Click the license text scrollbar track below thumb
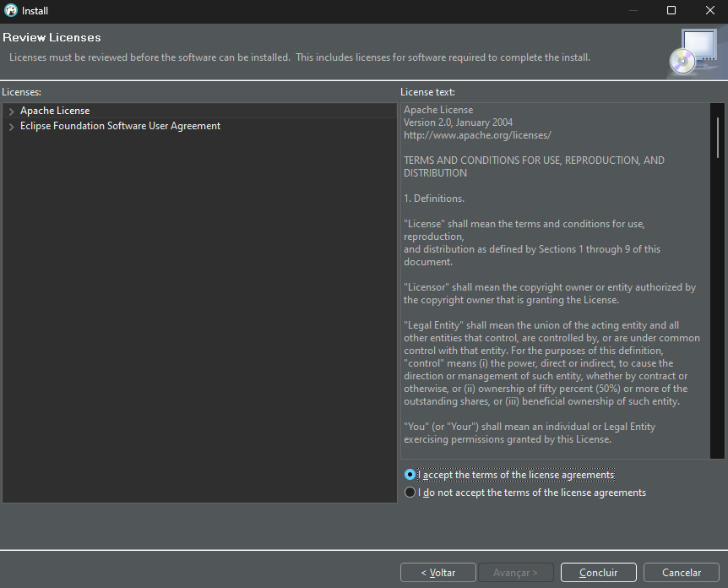 718,307
